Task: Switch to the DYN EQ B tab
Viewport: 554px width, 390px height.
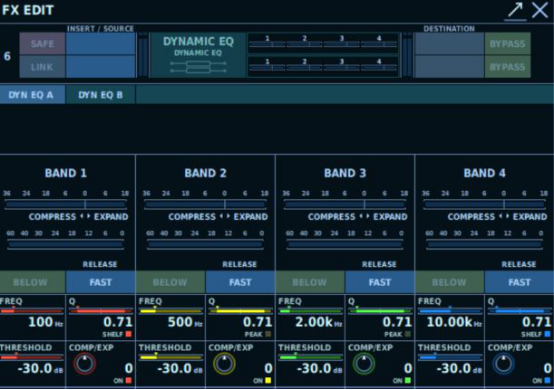Action: coord(100,95)
